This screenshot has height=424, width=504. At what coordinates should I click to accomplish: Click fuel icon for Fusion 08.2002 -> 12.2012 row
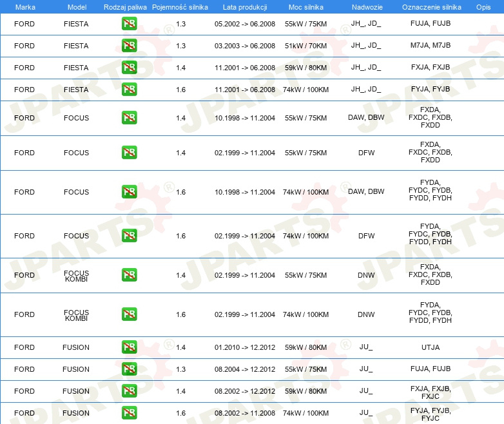tap(129, 390)
